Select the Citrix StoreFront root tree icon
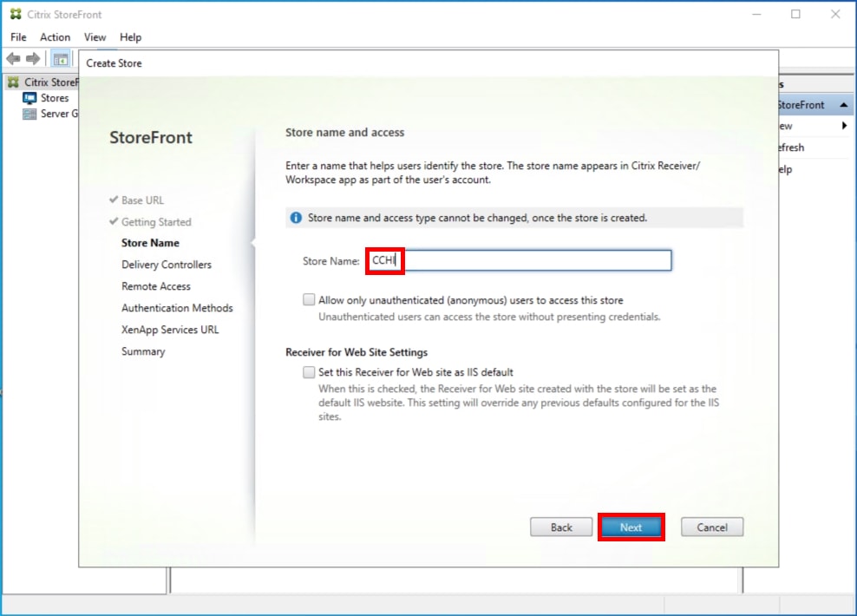This screenshot has height=616, width=857. pos(14,82)
